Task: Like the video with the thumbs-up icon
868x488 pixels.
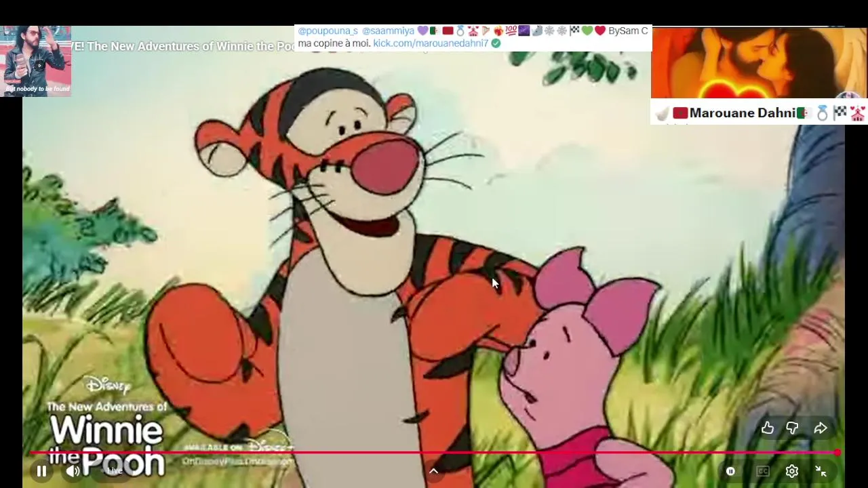Action: tap(768, 428)
